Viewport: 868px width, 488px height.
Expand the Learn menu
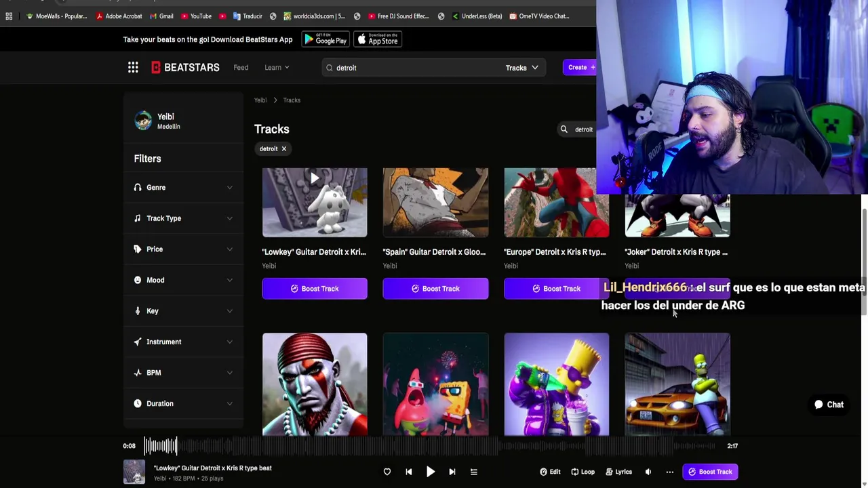277,67
